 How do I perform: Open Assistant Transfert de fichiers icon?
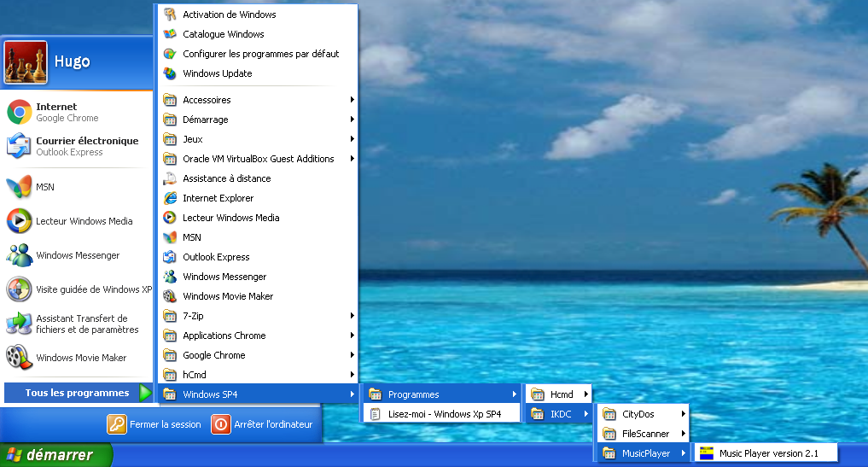coord(20,324)
